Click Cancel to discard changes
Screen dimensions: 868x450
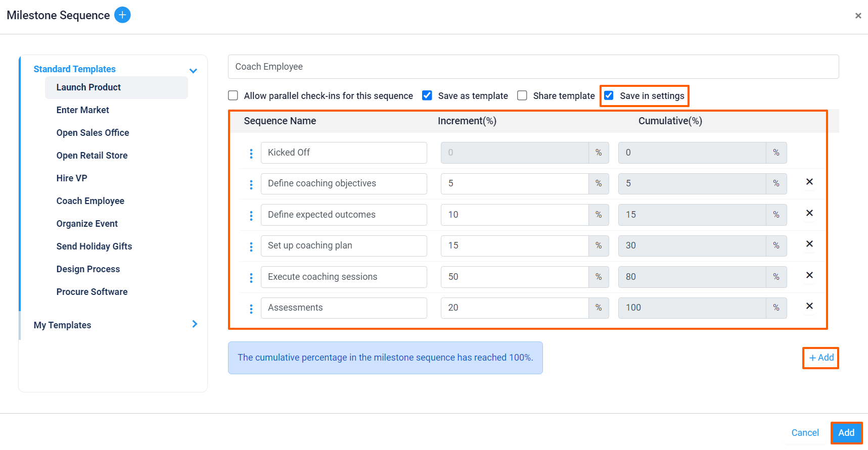point(805,433)
